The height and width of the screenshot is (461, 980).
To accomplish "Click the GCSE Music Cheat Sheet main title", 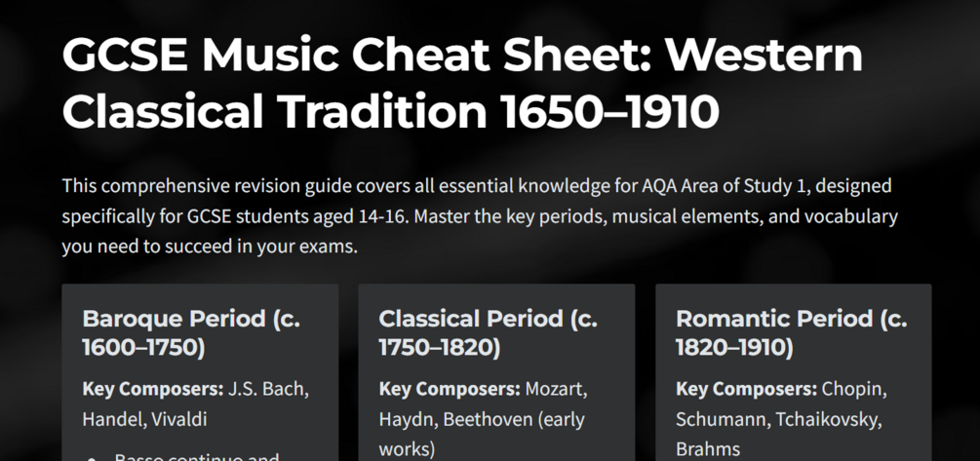I will pos(462,83).
